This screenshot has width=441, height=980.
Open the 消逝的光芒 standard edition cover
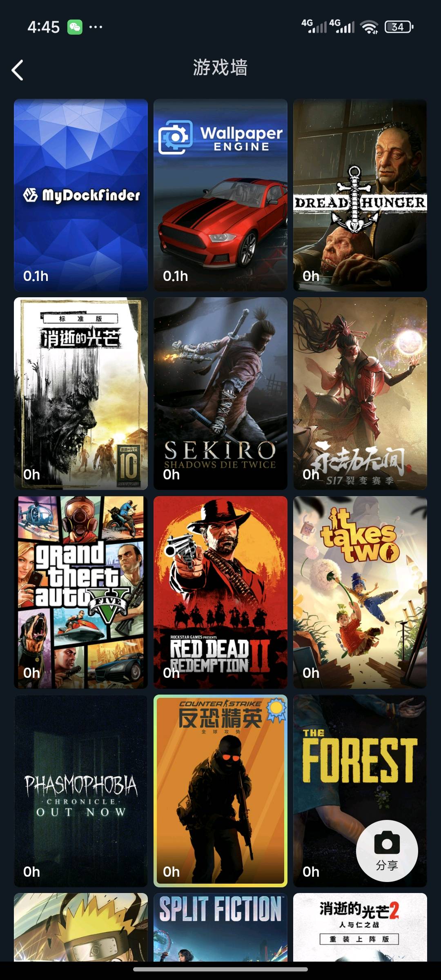point(81,394)
